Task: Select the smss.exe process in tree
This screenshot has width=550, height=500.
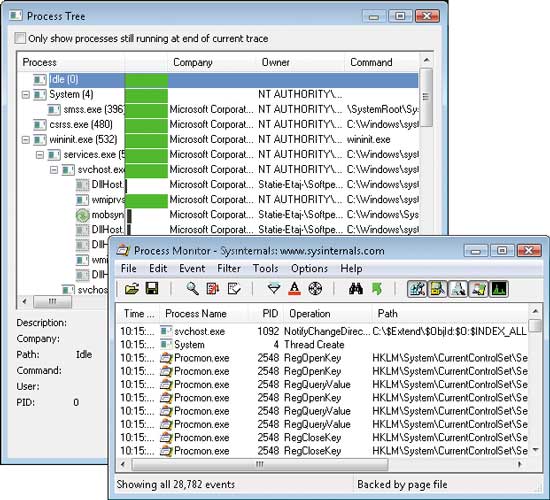Action: (x=218, y=109)
